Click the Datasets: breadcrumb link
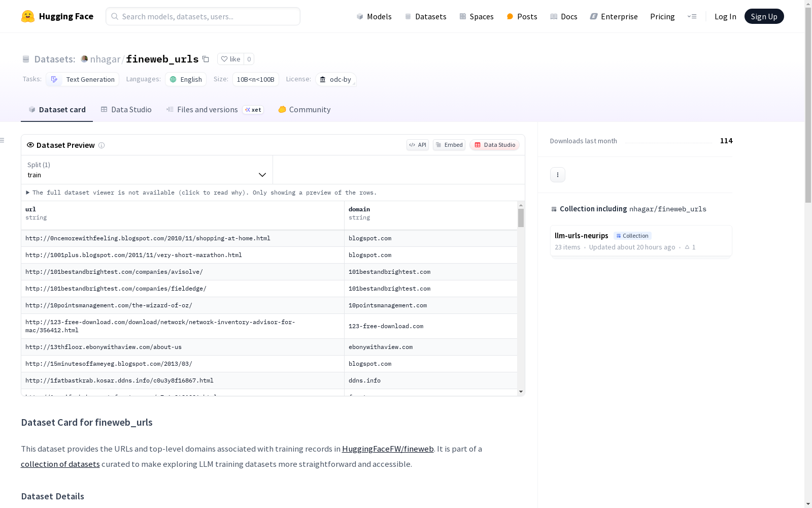 coord(55,59)
